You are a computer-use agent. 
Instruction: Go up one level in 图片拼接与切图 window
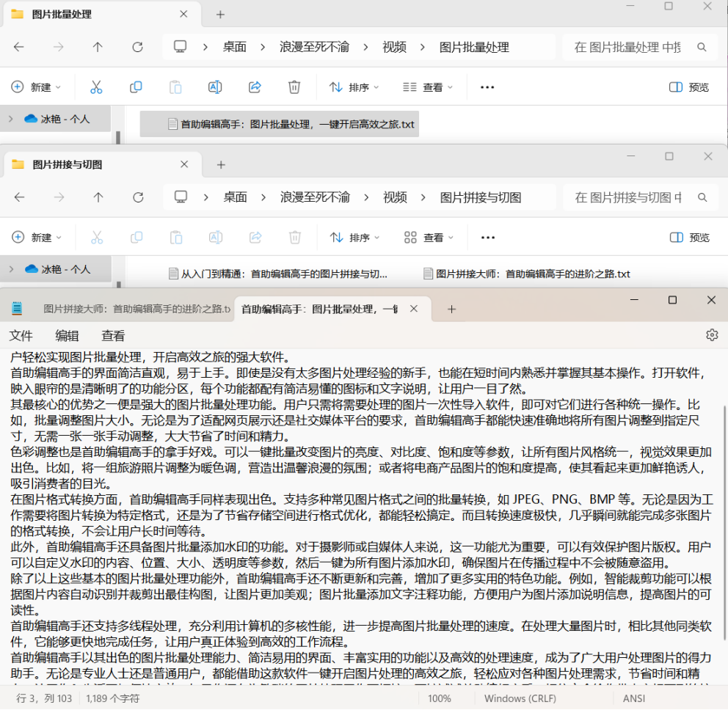[98, 197]
